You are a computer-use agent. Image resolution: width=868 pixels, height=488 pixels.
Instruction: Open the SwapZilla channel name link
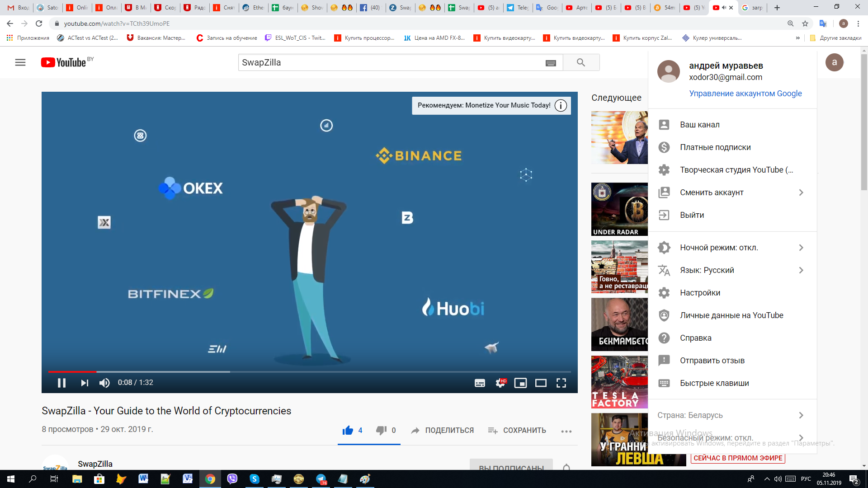coord(95,464)
